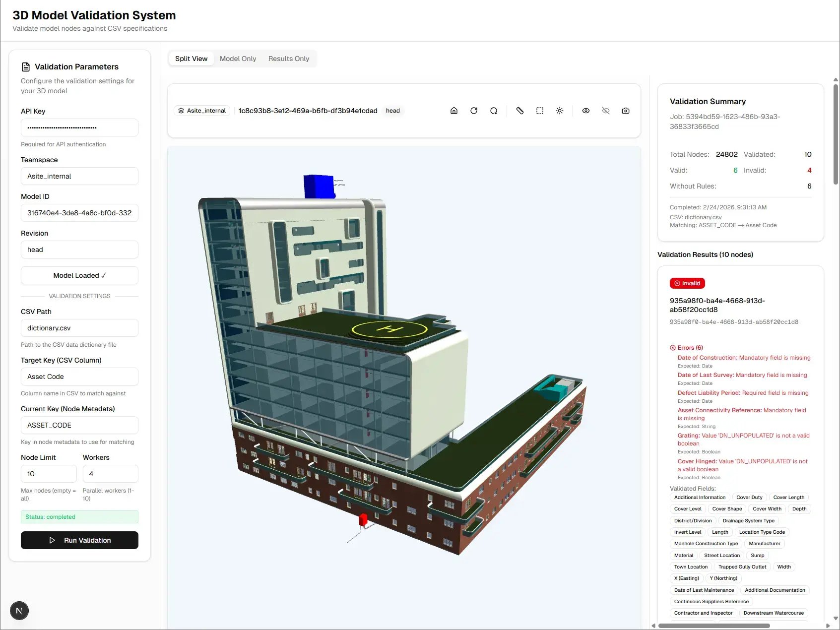Click the document icon next to Validation Parameters
This screenshot has width=840, height=630.
(25, 66)
